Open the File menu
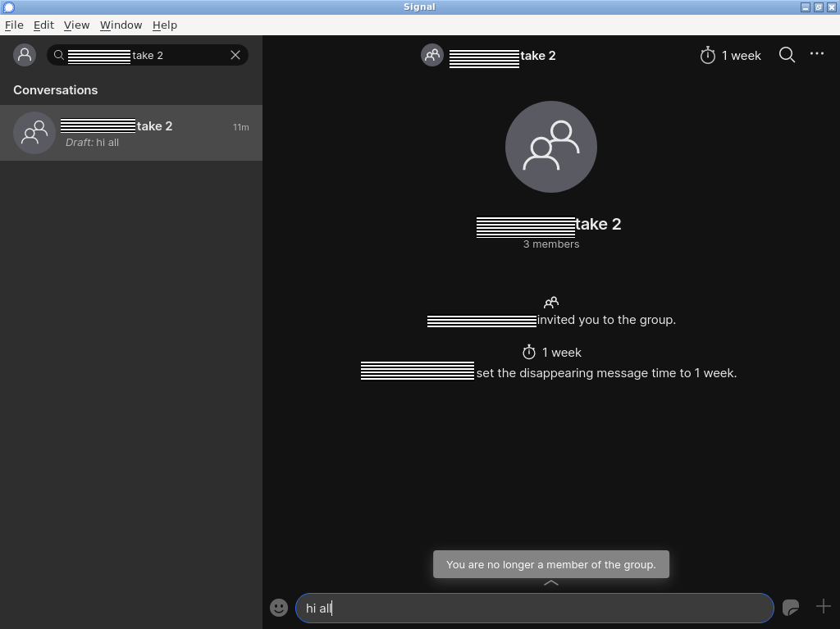 coord(14,25)
